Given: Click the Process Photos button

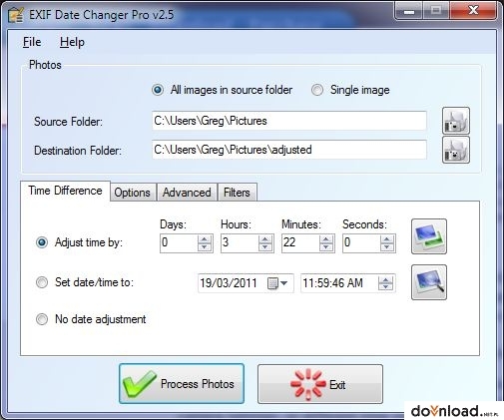Looking at the screenshot, I should point(182,384).
